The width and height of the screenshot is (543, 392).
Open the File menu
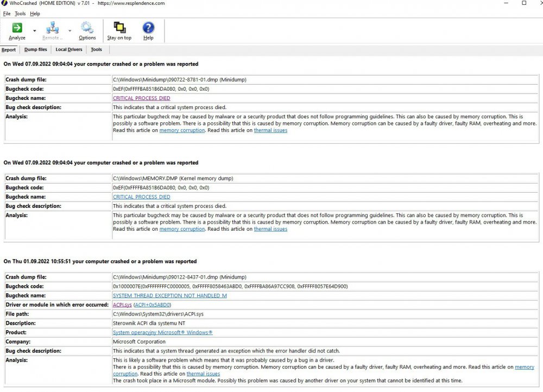[x=7, y=14]
